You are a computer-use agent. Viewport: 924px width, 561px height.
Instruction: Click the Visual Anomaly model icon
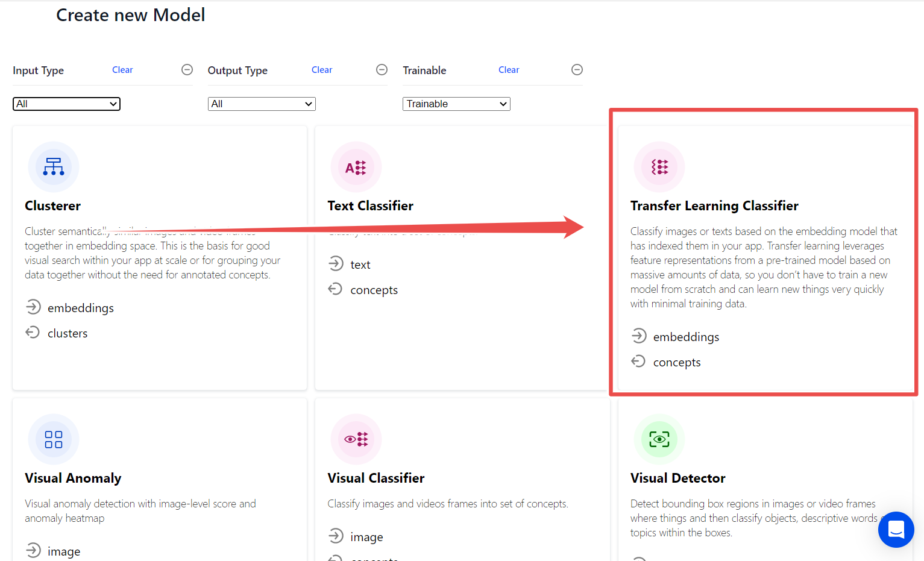click(x=53, y=439)
